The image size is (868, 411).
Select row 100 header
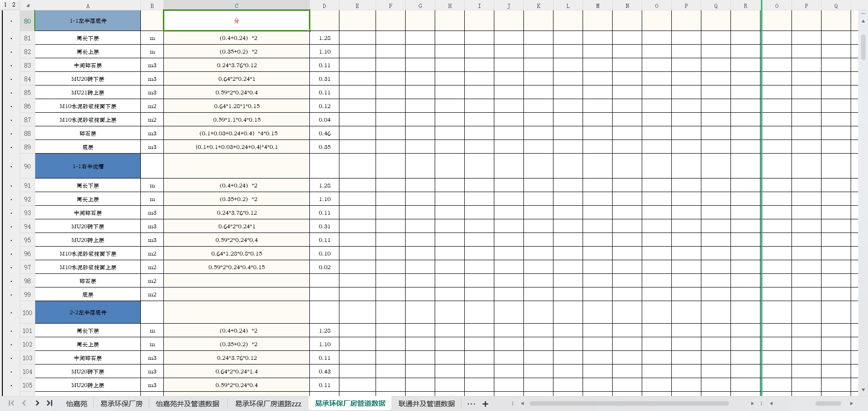click(x=27, y=313)
